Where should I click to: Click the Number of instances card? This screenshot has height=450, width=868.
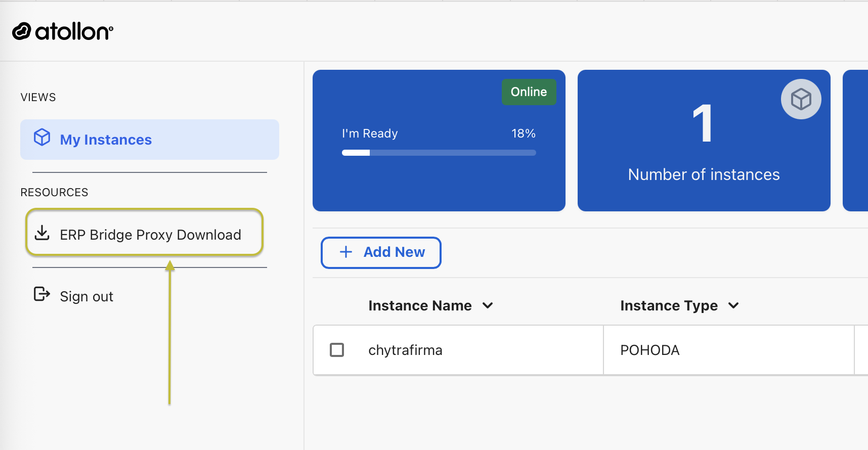704,141
